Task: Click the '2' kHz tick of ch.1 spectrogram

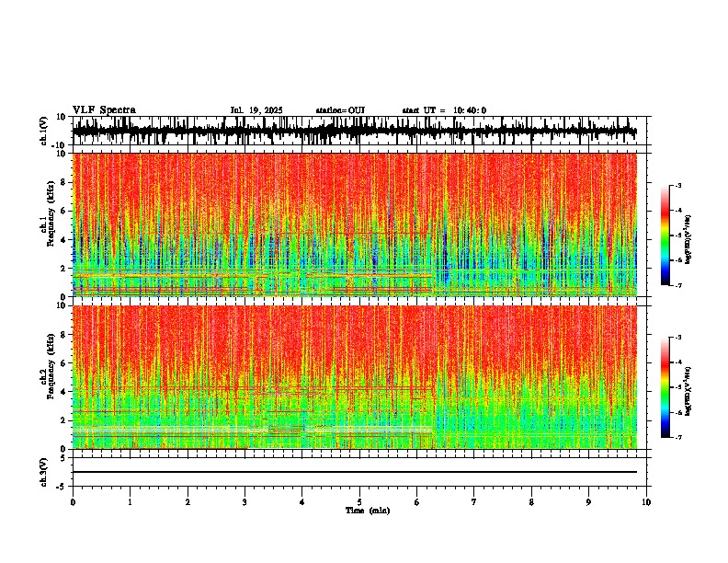Action: pyautogui.click(x=64, y=268)
